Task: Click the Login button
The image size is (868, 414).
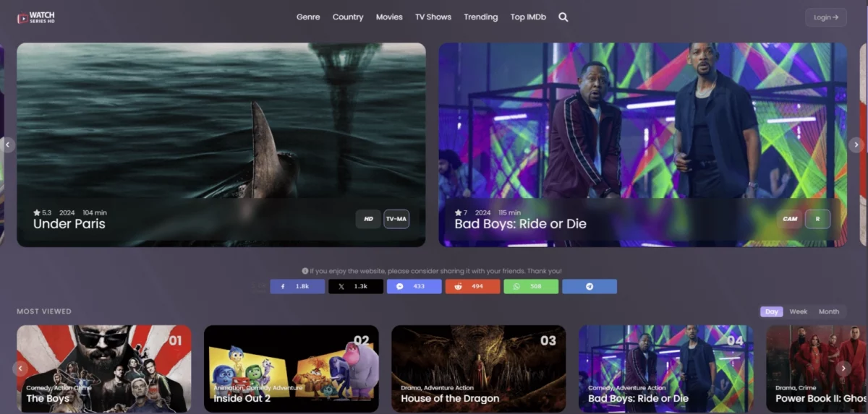Action: point(825,17)
